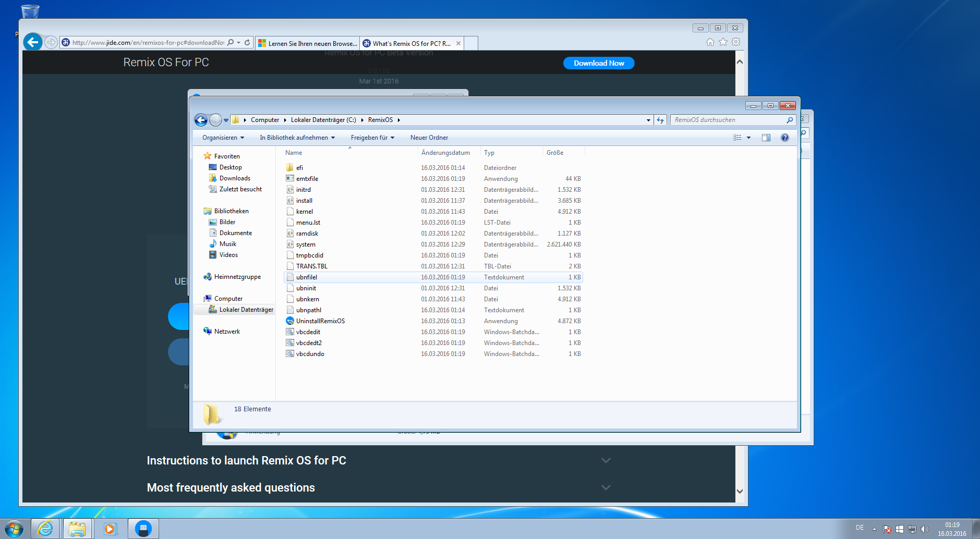The height and width of the screenshot is (539, 980).
Task: Open the UninstallRemixOS application
Action: (x=320, y=321)
